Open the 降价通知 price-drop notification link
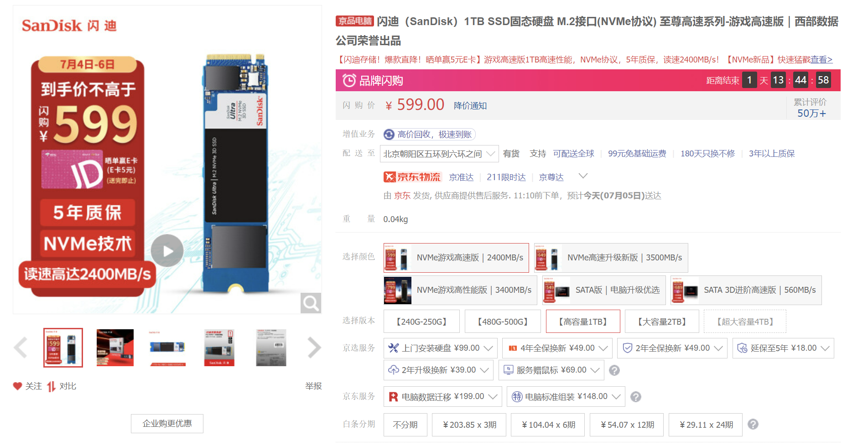This screenshot has height=446, width=868. pyautogui.click(x=470, y=105)
